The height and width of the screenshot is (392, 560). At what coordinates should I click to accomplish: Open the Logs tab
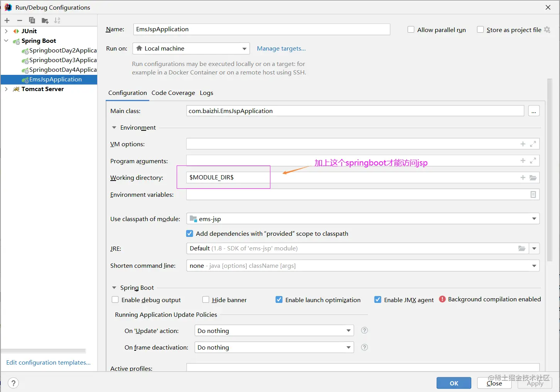pyautogui.click(x=206, y=93)
